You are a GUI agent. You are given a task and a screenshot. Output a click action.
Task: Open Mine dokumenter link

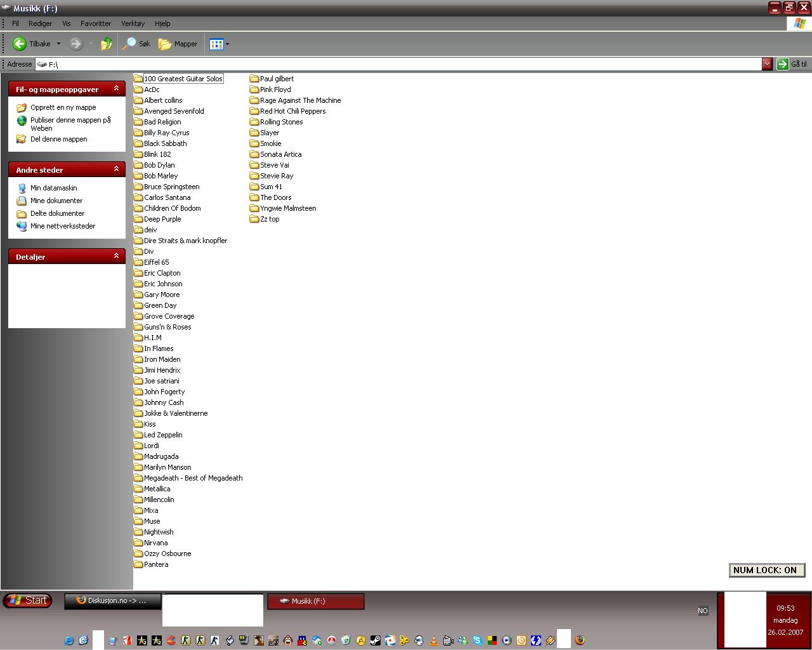tap(56, 201)
